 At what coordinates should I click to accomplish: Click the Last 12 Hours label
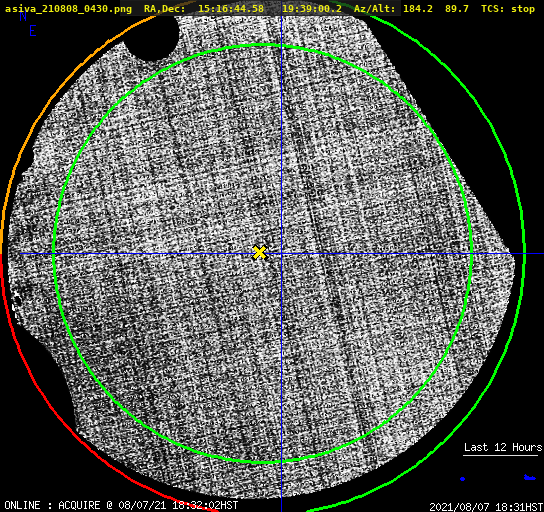coord(503,447)
